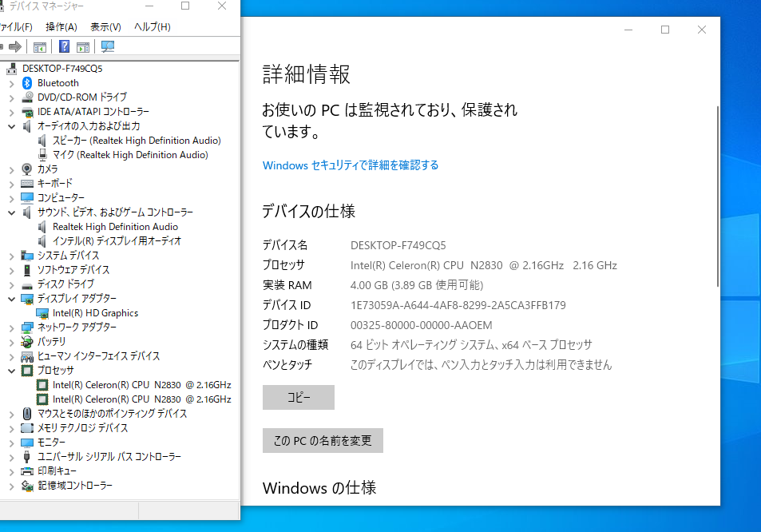Open the Help toolbar icon with question mark
Viewport: 761px width, 532px height.
[64, 46]
